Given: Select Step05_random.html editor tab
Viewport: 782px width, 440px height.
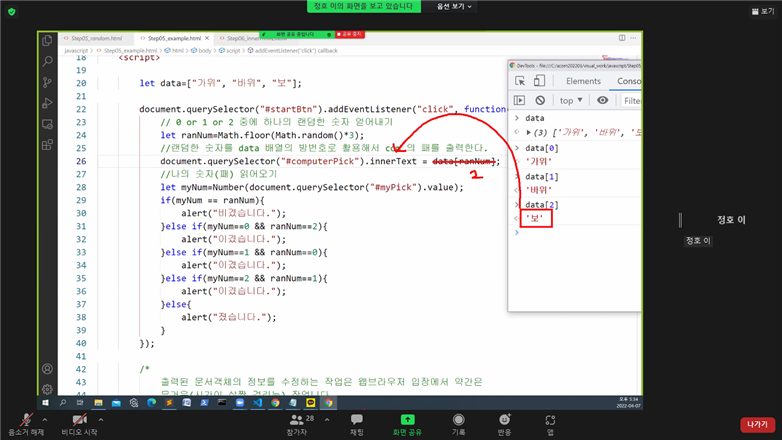Looking at the screenshot, I should coord(96,38).
